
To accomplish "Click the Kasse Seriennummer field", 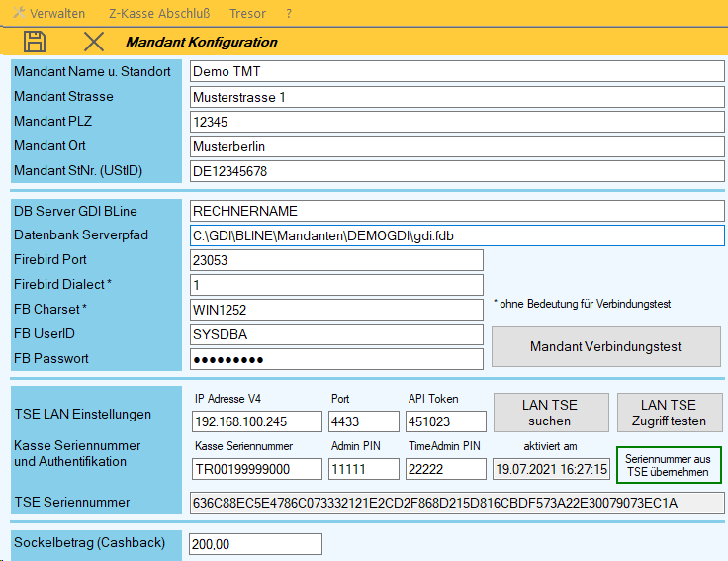I will [x=257, y=469].
